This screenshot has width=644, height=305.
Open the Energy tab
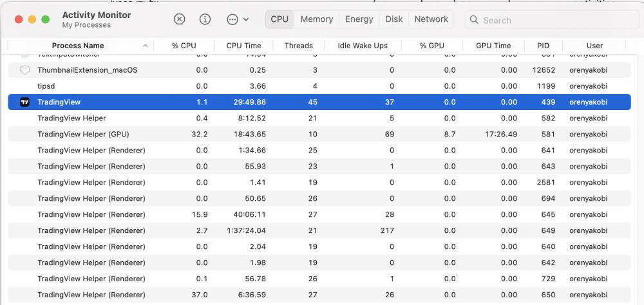(x=359, y=19)
